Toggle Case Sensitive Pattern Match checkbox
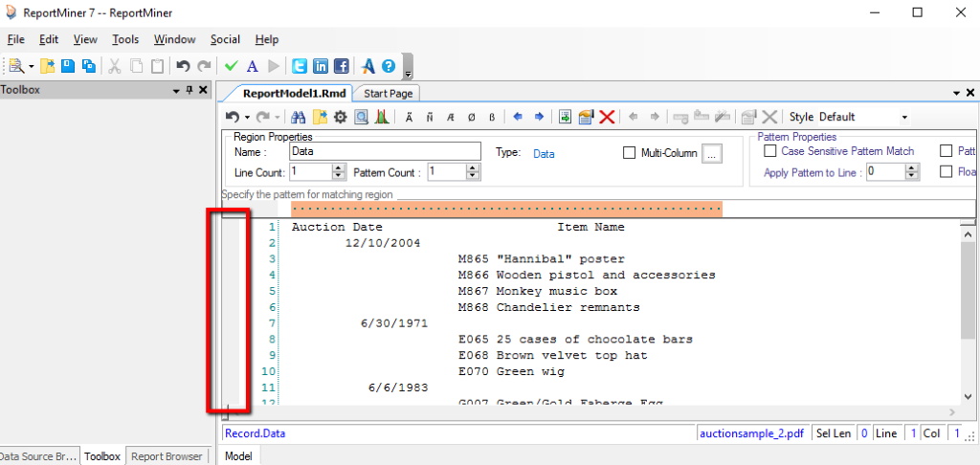The image size is (980, 465). tap(769, 151)
